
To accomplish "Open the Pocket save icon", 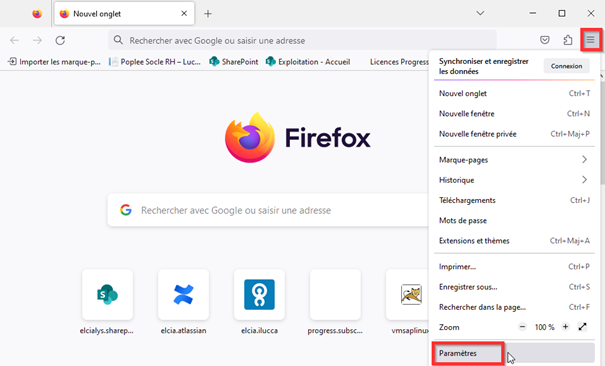I will [544, 40].
